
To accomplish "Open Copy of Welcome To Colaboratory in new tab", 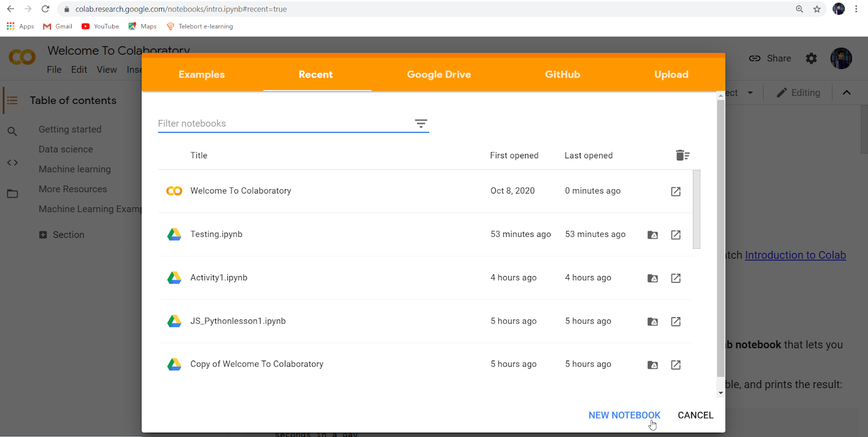I will pyautogui.click(x=675, y=365).
